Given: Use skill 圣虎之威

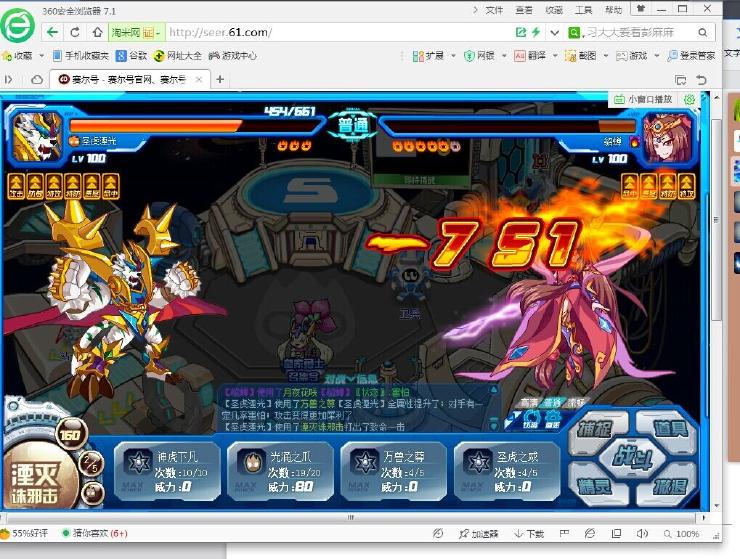Looking at the screenshot, I should click(x=507, y=471).
